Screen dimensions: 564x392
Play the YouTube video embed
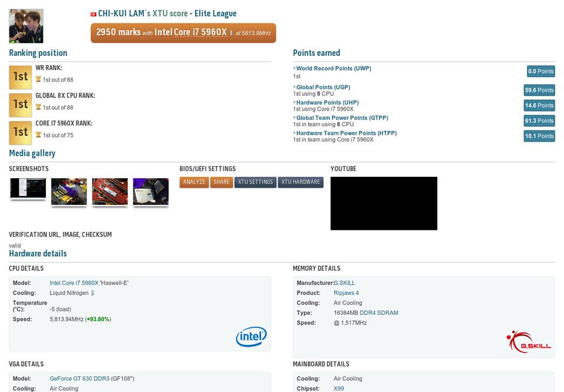tap(384, 203)
